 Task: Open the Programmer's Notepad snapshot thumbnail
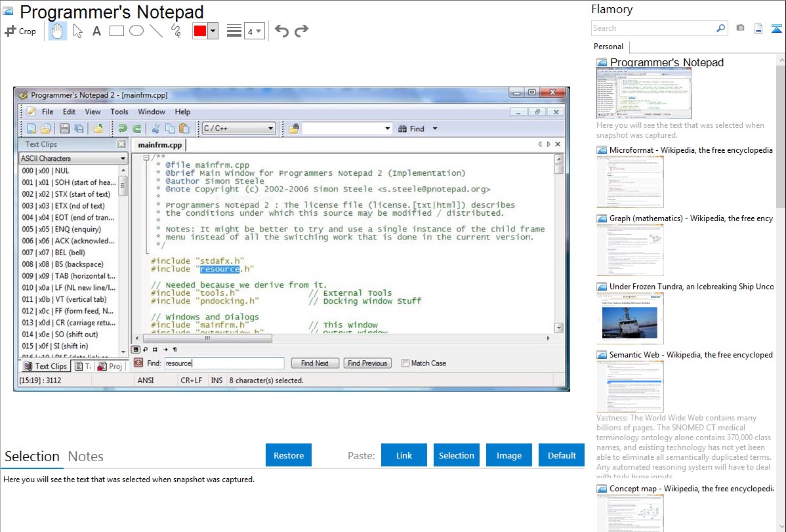644,94
